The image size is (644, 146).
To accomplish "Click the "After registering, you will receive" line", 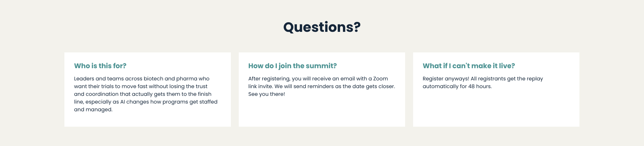I will 318,79.
